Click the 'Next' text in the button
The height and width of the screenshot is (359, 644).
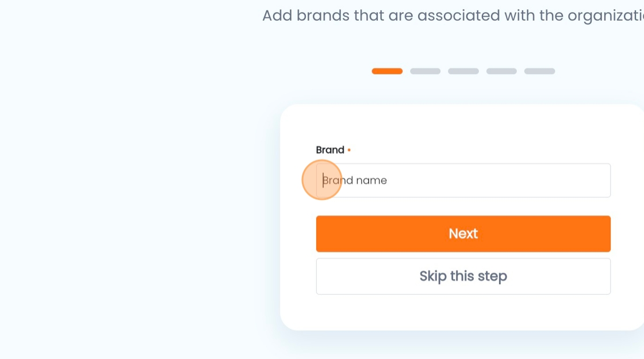click(x=463, y=234)
